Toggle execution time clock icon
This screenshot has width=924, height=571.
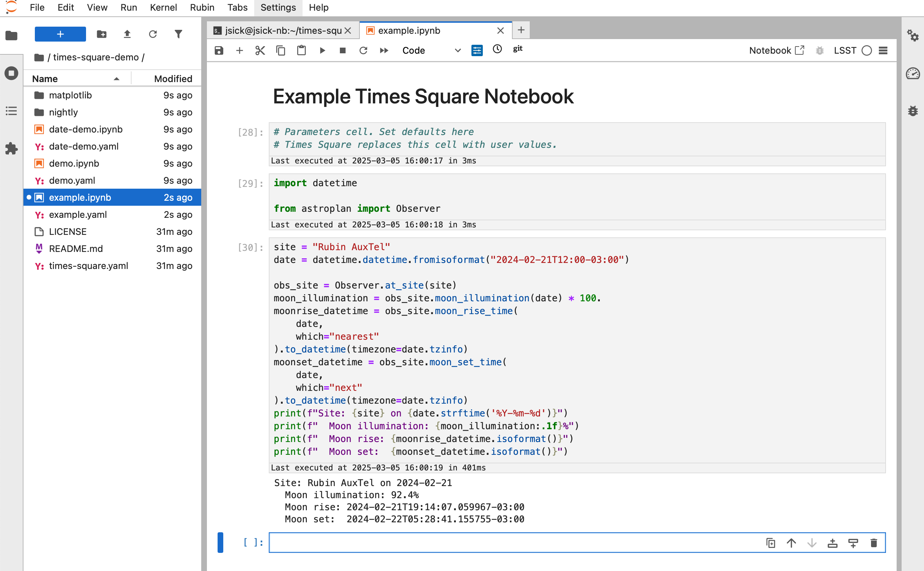tap(497, 49)
